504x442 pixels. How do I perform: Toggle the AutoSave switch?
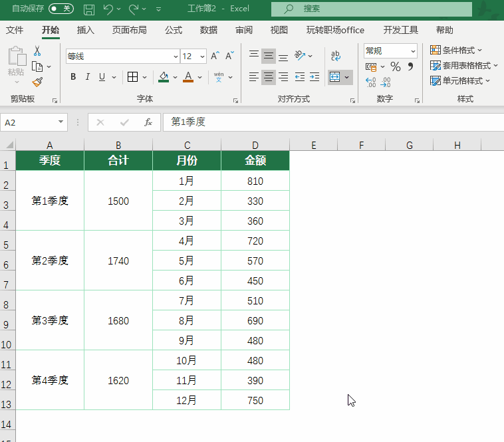[61, 9]
